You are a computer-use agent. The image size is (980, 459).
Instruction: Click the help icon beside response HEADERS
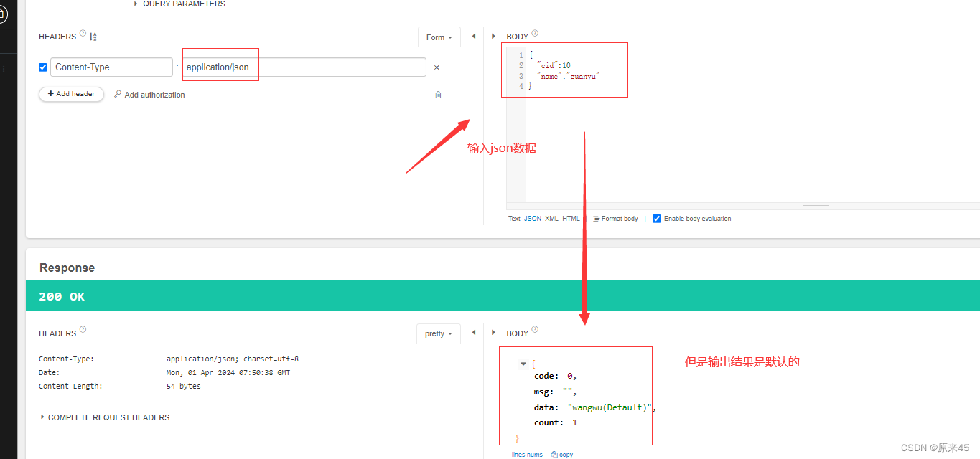[x=83, y=330]
